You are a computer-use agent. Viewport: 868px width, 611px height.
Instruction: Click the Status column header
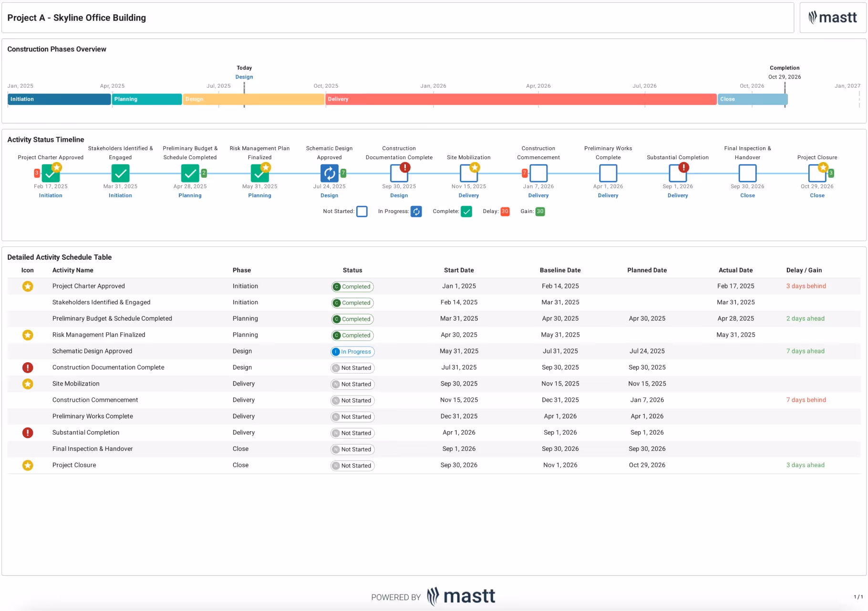point(352,270)
